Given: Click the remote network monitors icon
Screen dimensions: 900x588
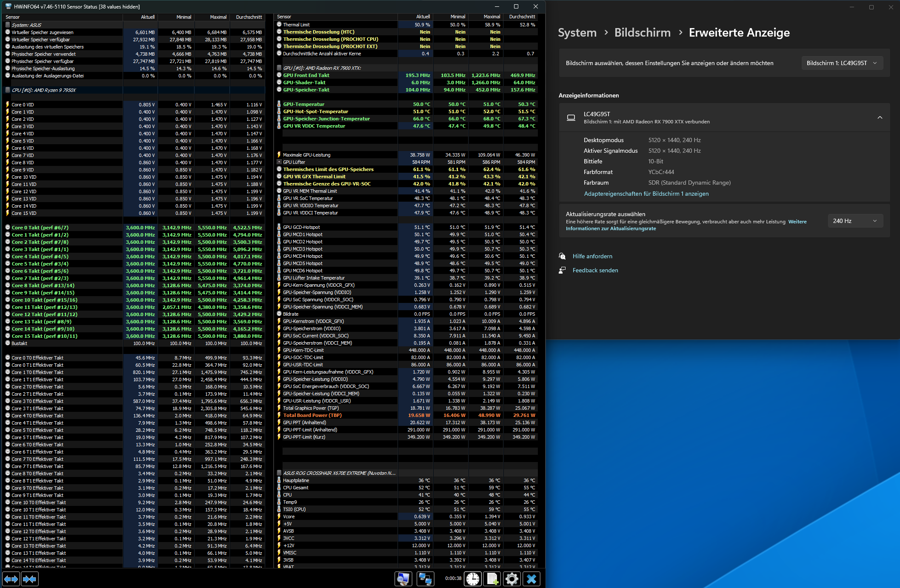Looking at the screenshot, I should pyautogui.click(x=425, y=579).
